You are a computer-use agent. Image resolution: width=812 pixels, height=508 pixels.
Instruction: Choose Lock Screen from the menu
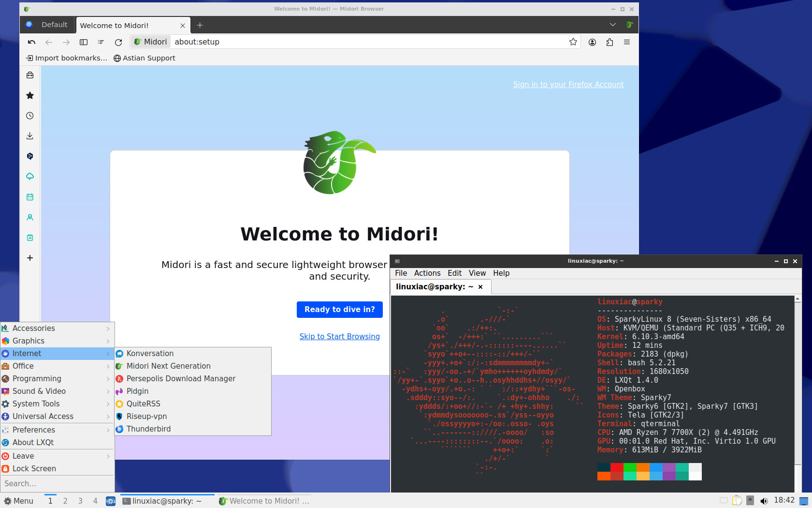[x=57, y=469]
